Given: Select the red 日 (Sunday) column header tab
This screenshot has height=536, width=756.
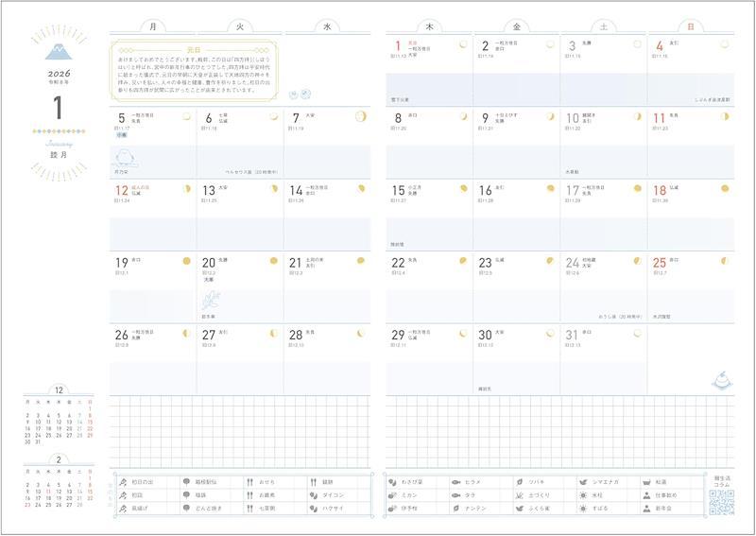Looking at the screenshot, I should 691,26.
